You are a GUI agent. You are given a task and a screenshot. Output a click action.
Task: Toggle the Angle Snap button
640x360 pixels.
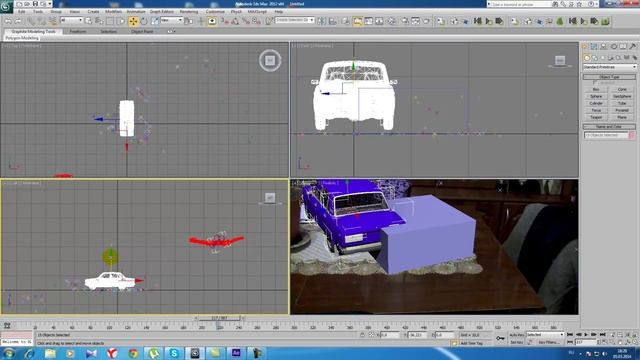[236, 21]
